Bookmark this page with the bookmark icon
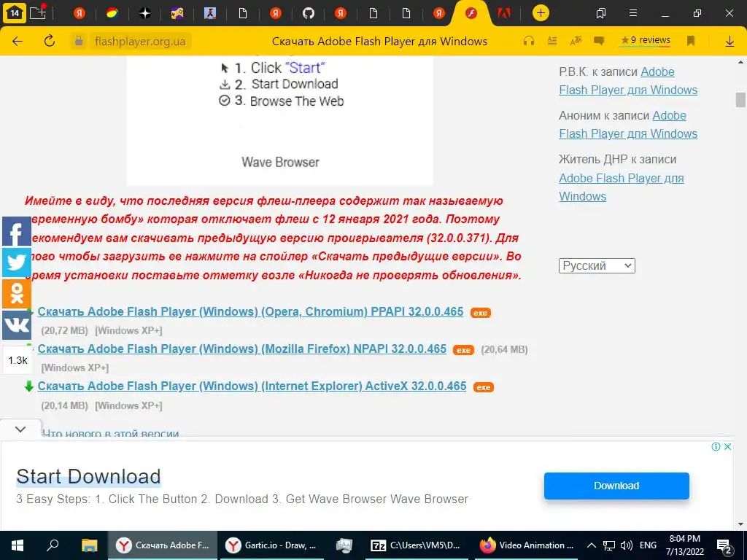 coord(691,41)
